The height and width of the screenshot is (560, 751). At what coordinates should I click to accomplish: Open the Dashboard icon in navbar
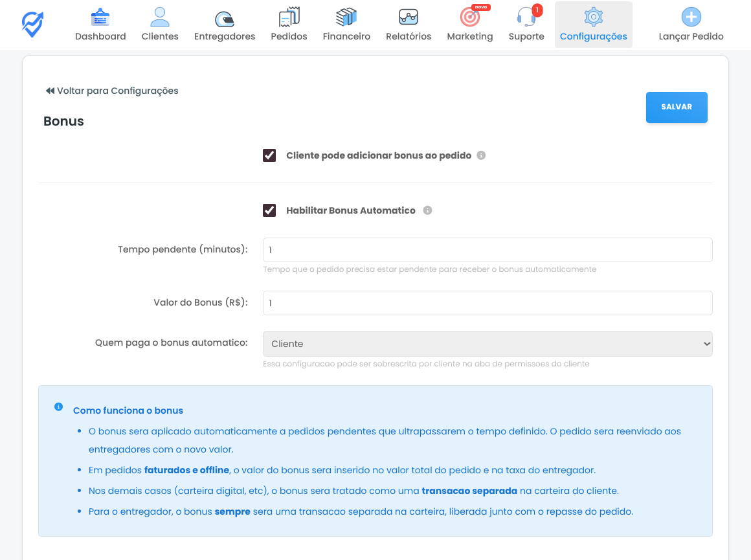(100, 17)
